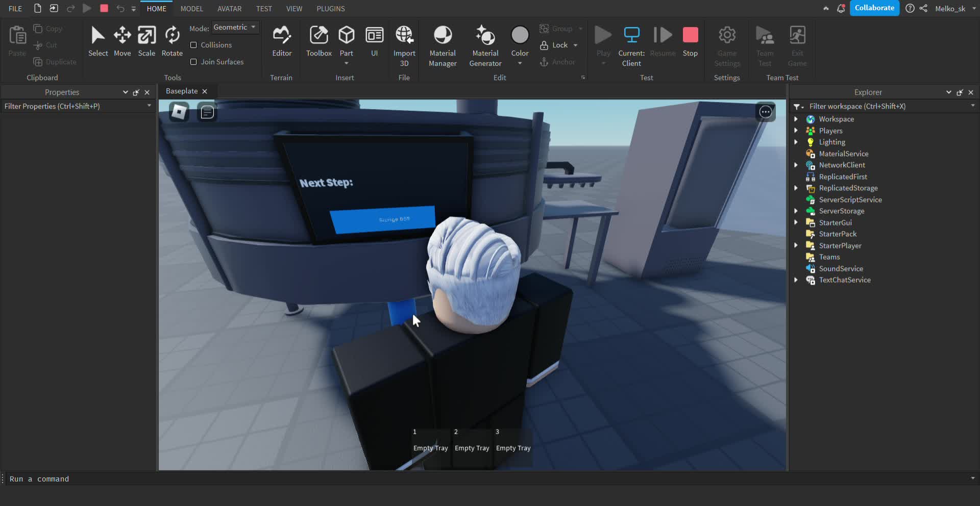The image size is (980, 506).
Task: Click the Import 3D icon
Action: click(x=404, y=41)
